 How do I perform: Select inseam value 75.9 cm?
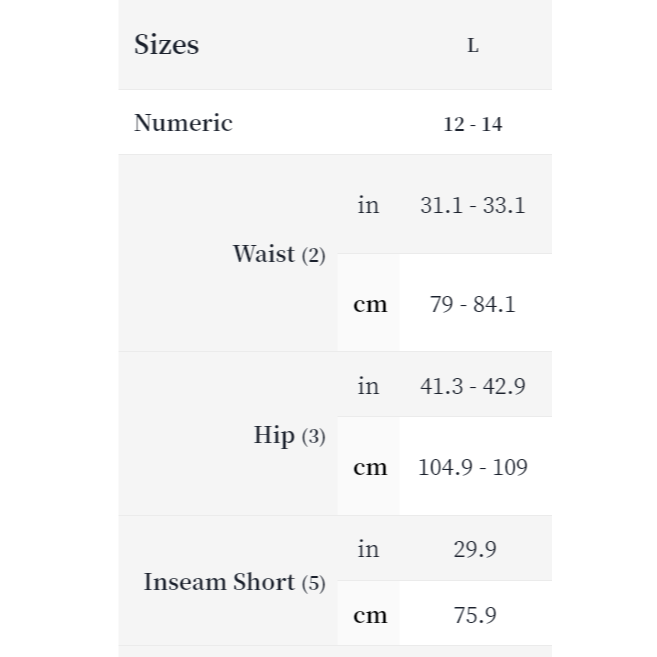click(474, 615)
